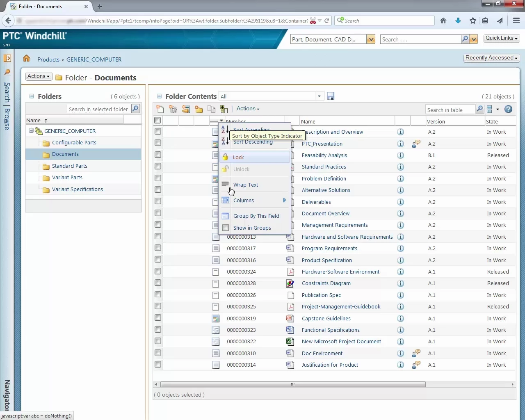The image size is (525, 420).
Task: Click the global Search magnifier button
Action: coord(465,39)
